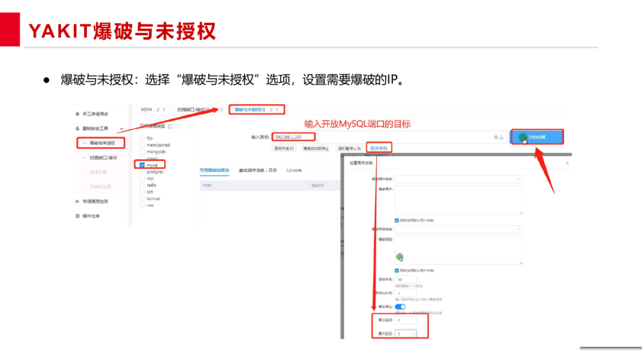
Task: Open 插件仓库 in the sidebar
Action: [91, 216]
